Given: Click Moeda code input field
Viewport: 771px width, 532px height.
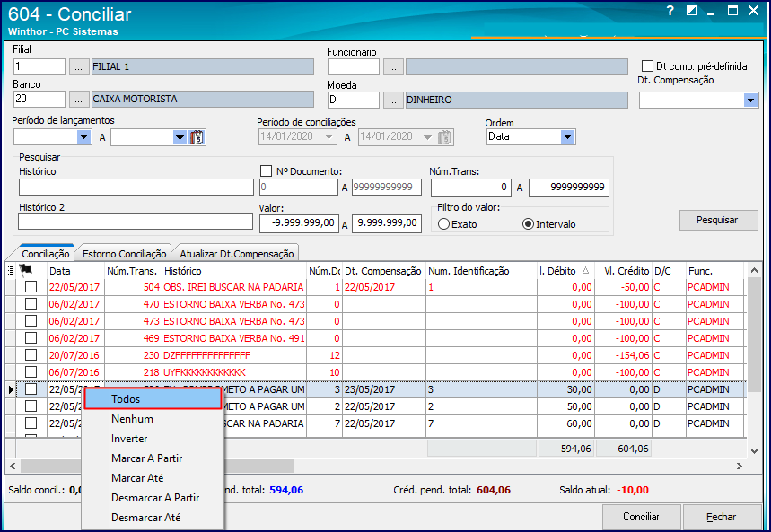Looking at the screenshot, I should (354, 100).
